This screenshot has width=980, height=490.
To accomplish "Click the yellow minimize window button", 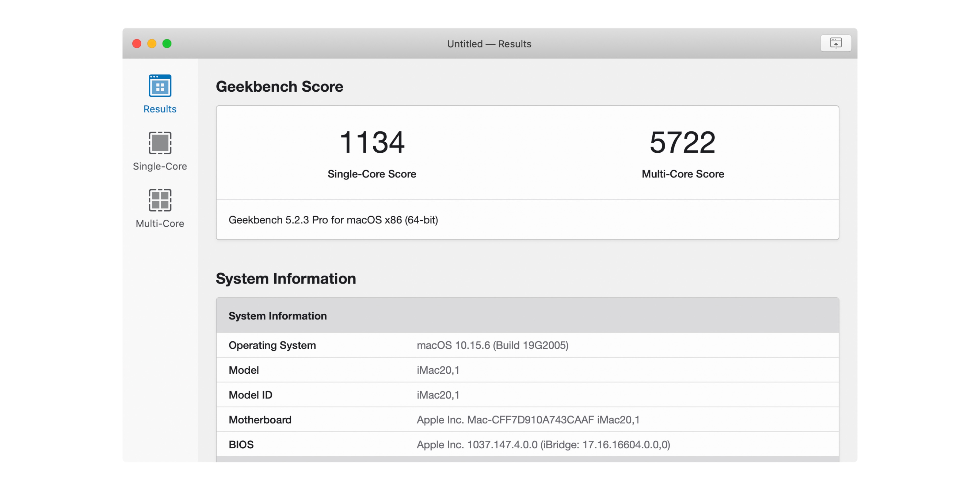I will (152, 43).
